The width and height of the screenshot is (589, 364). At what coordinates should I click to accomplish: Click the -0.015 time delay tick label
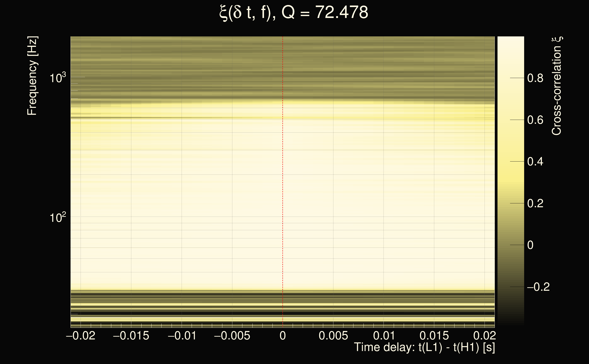pyautogui.click(x=131, y=336)
